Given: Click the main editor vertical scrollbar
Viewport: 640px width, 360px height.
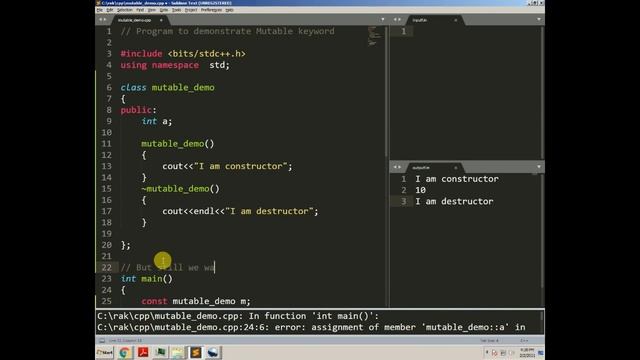Looking at the screenshot, I should tap(386, 92).
